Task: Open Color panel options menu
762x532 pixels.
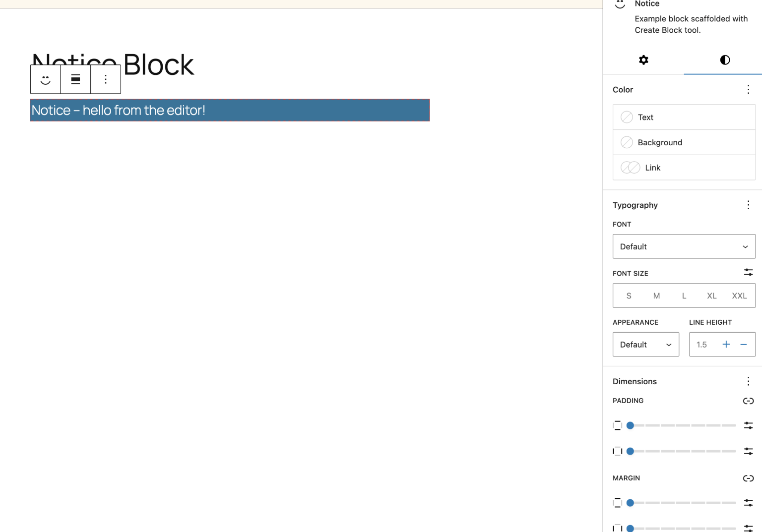Action: pyautogui.click(x=748, y=89)
